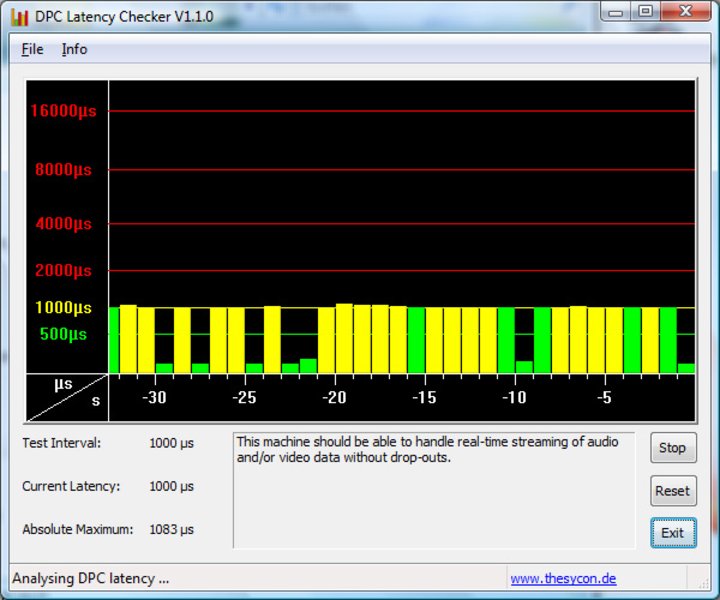720x600 pixels.
Task: Click the 8000µs axis label
Action: click(63, 170)
